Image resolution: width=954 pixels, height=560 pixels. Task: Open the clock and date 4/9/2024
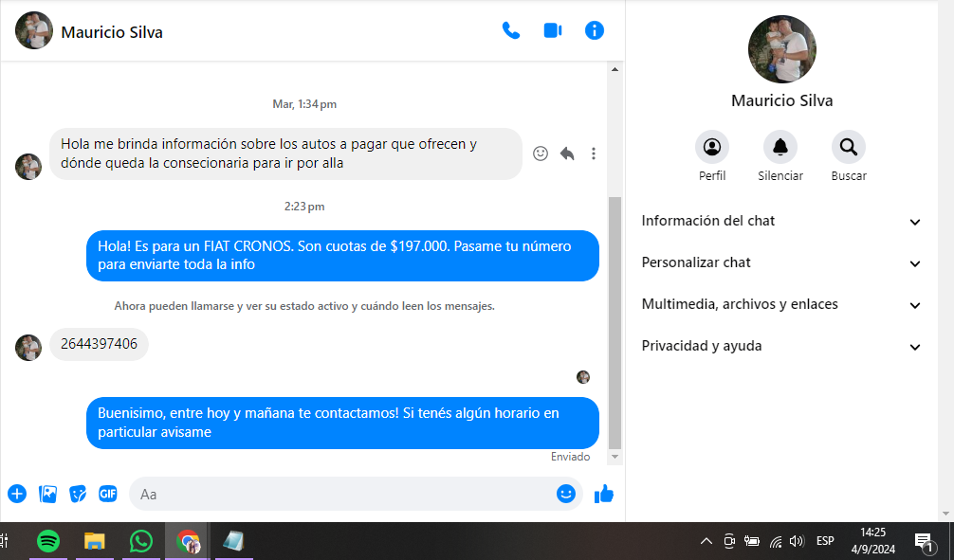coord(873,540)
